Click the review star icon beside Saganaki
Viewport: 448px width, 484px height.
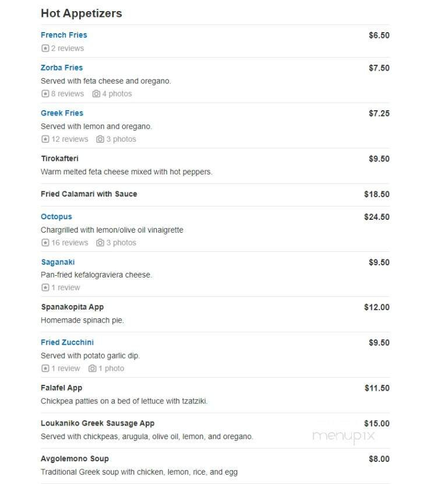44,287
